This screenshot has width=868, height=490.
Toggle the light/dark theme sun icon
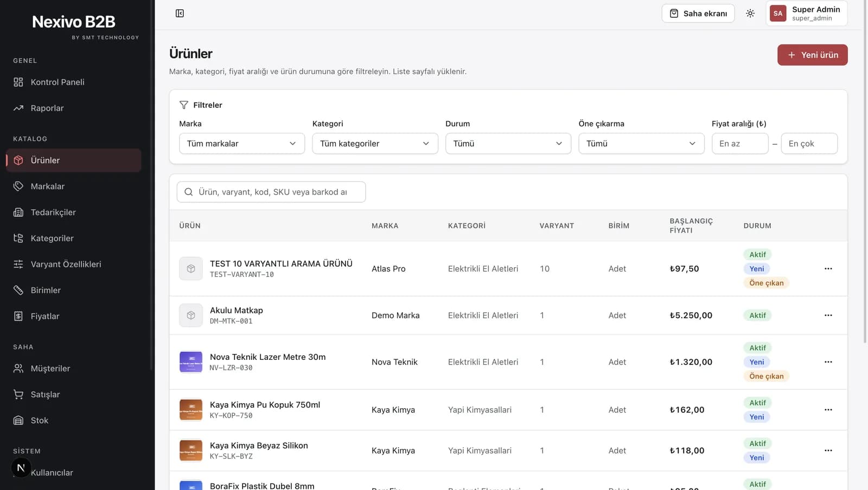tap(750, 13)
